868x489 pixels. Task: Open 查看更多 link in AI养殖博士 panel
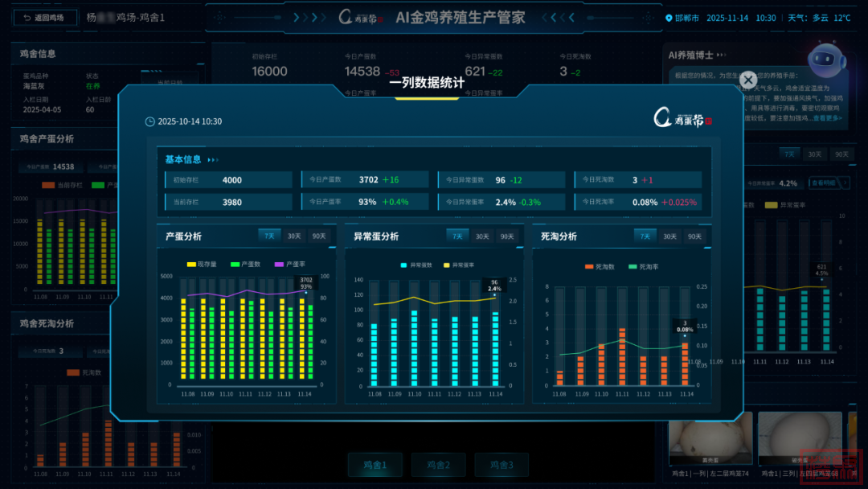pos(828,118)
